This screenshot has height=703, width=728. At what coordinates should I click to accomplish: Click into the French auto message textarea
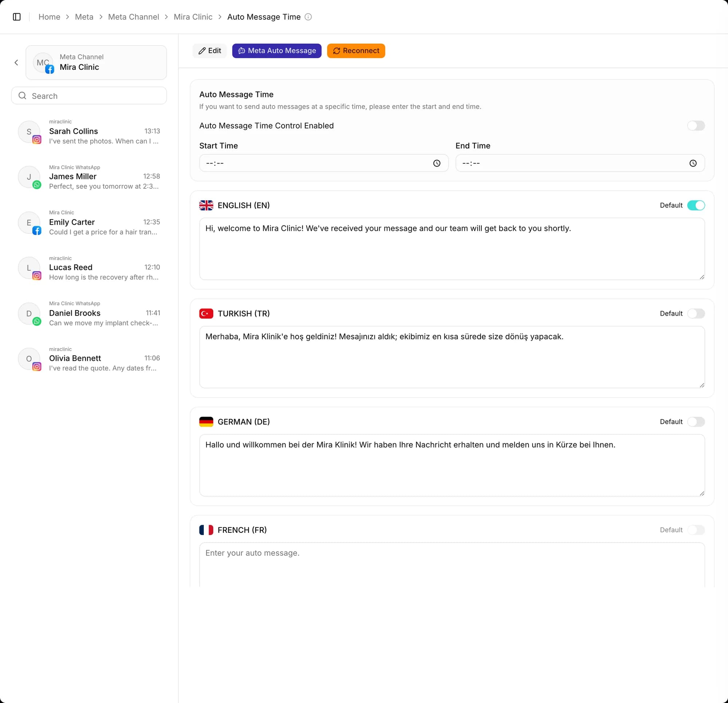click(452, 564)
